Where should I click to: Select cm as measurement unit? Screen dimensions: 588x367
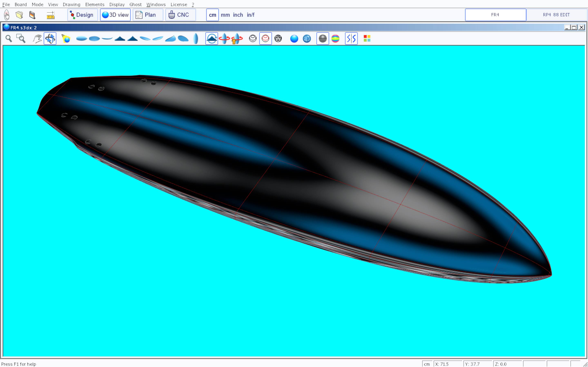[212, 15]
